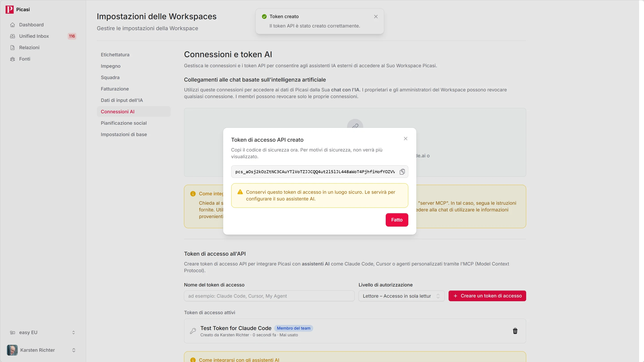Copy the API token to clipboard
The image size is (644, 362).
click(402, 172)
